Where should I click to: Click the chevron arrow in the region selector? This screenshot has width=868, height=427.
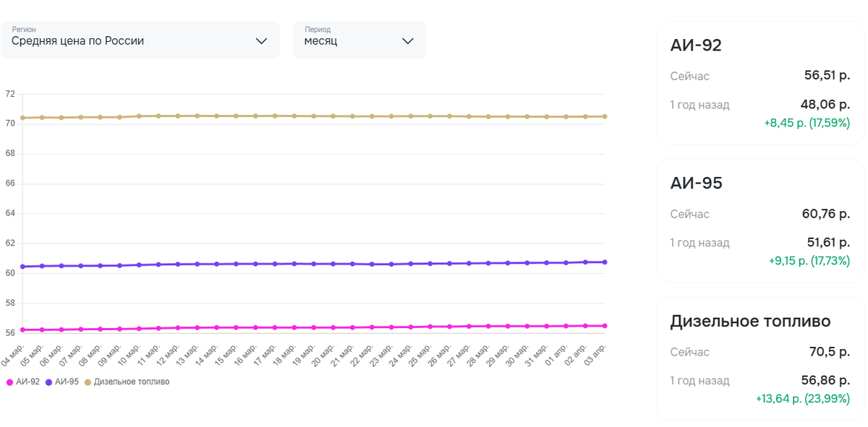tap(262, 41)
